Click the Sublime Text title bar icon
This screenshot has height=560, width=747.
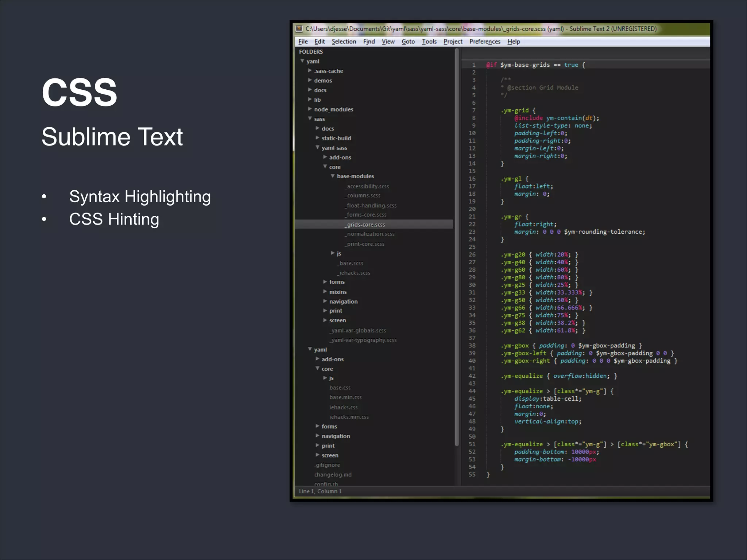pos(299,28)
